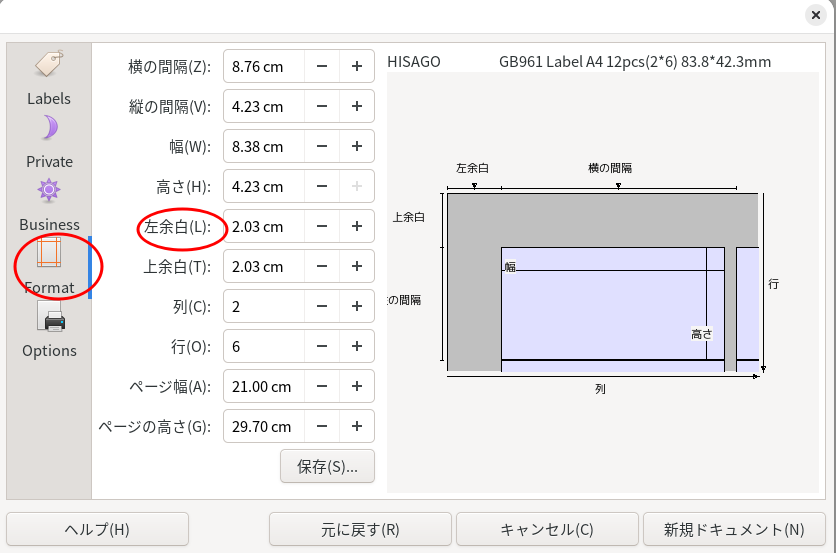Open the Business tab sun icon
The width and height of the screenshot is (836, 553).
coord(49,205)
